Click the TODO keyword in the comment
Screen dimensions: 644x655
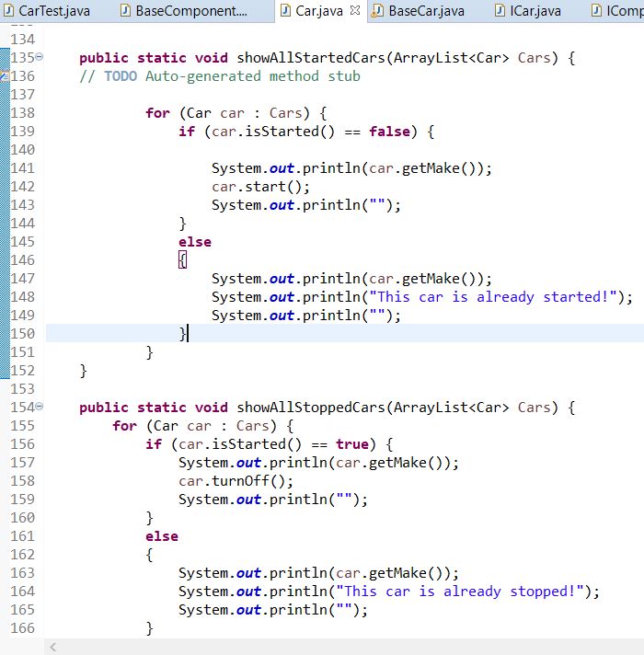[121, 76]
